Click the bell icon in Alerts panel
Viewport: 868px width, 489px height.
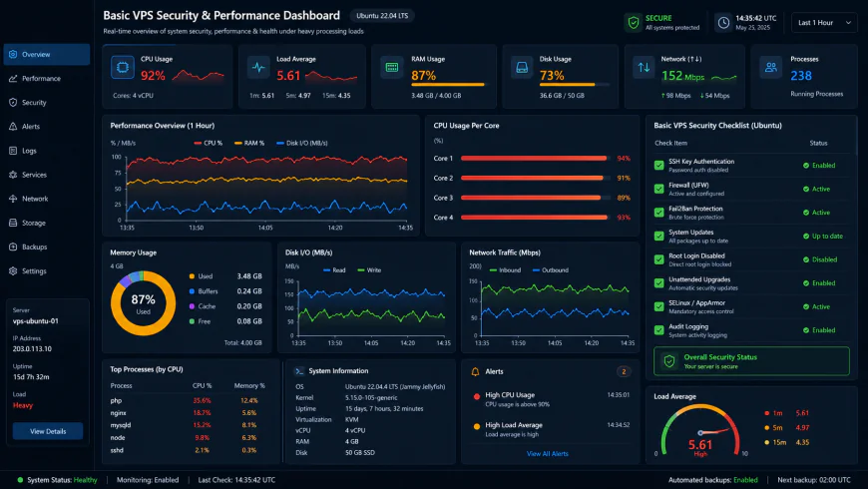tap(475, 371)
